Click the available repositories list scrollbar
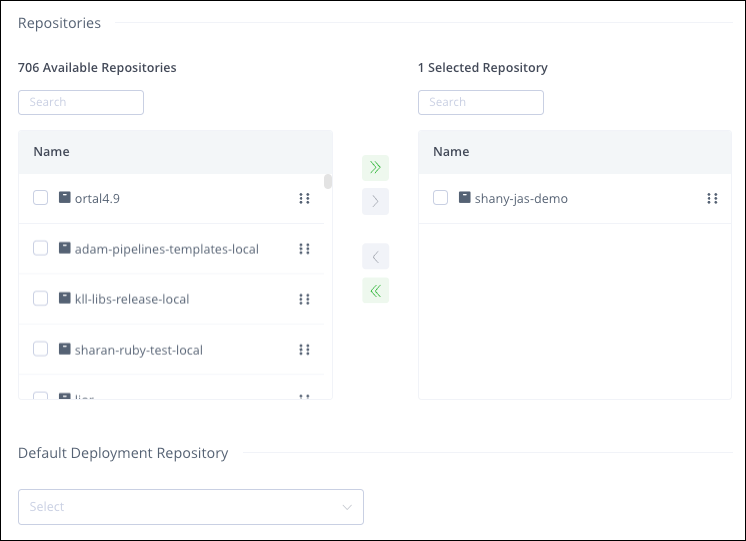 (328, 181)
